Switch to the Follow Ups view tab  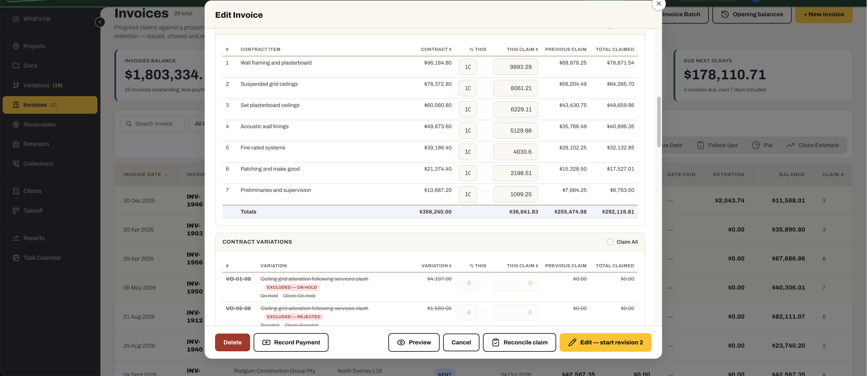pos(717,145)
